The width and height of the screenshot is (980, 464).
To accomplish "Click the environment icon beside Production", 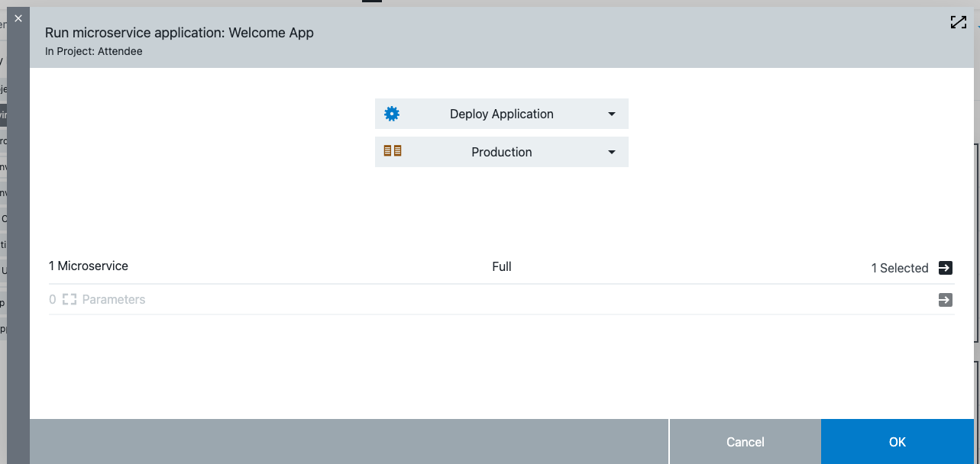I will point(393,150).
